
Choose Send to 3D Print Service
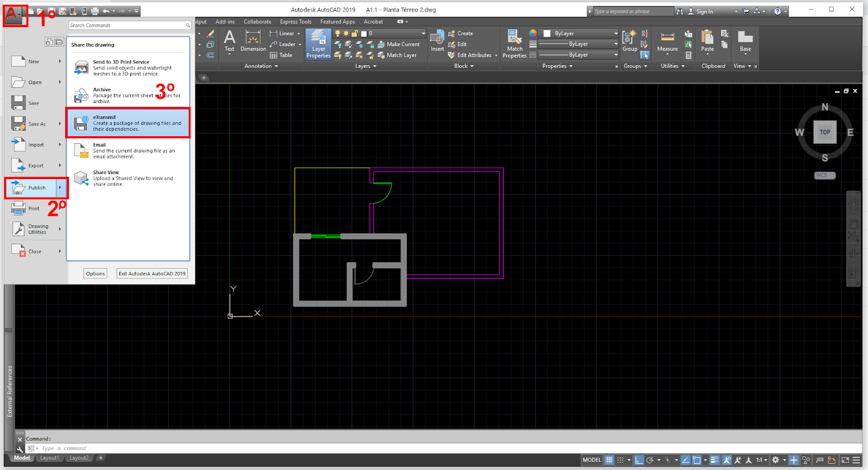pyautogui.click(x=128, y=68)
